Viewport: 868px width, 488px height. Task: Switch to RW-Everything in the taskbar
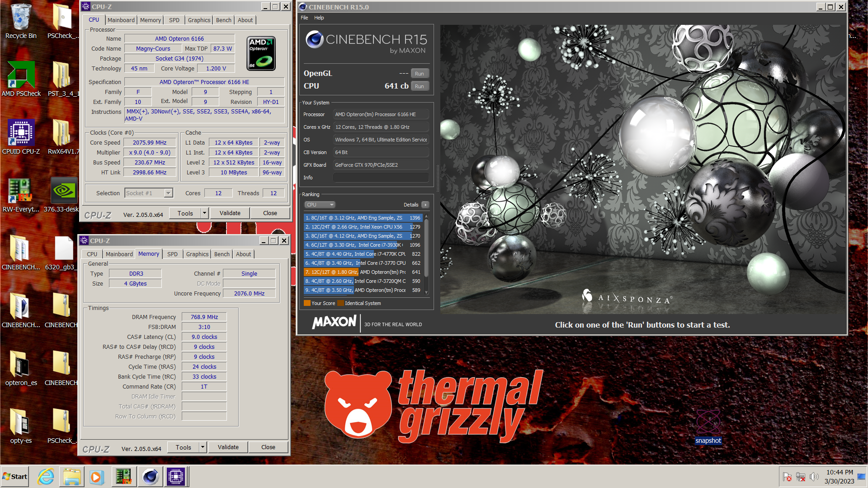(123, 477)
